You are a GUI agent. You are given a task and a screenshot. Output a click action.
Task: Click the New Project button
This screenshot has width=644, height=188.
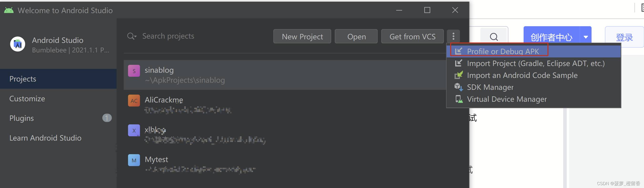click(302, 36)
